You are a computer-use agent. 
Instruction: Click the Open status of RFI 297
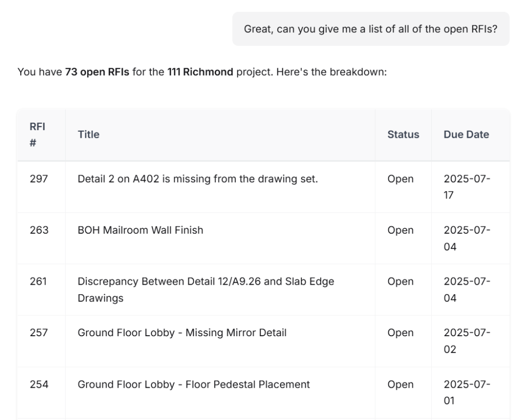[400, 179]
